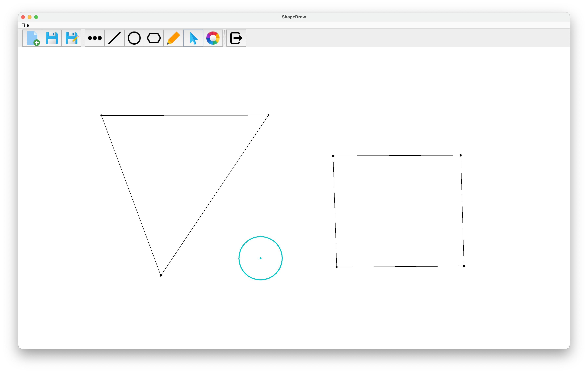Click the green window zoom button
588x373 pixels.
click(x=36, y=17)
